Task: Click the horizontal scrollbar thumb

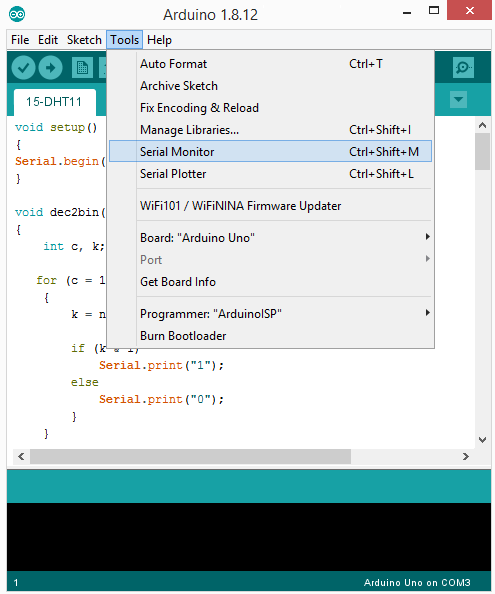Action: 191,456
